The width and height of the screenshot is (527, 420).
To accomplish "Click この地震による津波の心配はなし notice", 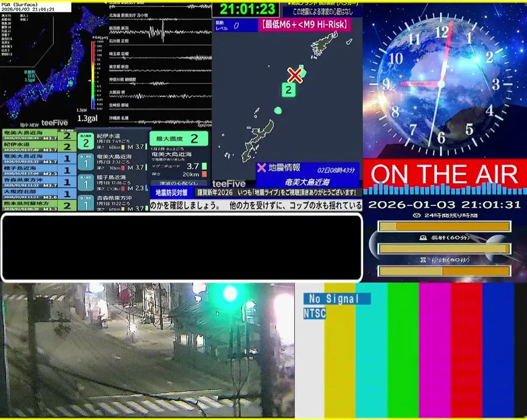I will pos(323,12).
